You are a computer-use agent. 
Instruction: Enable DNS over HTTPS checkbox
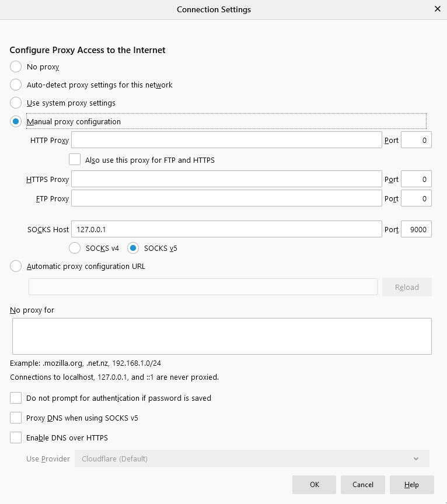[x=16, y=437]
